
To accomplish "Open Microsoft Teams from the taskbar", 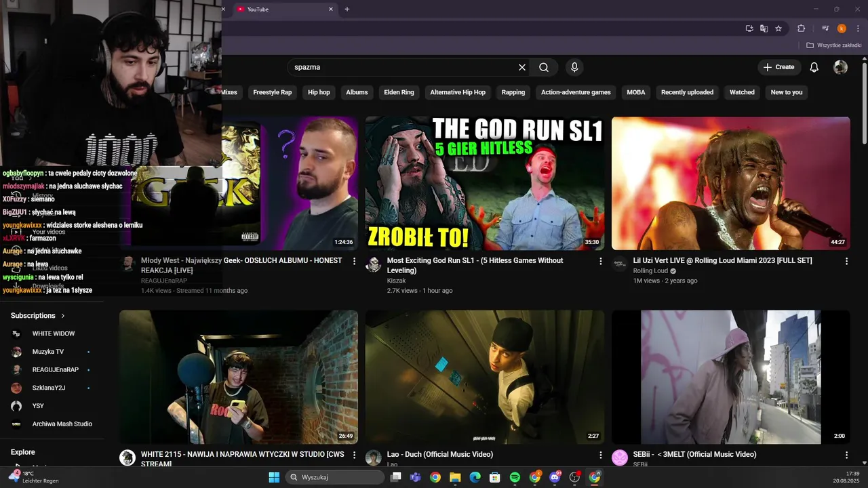I will [x=415, y=477].
